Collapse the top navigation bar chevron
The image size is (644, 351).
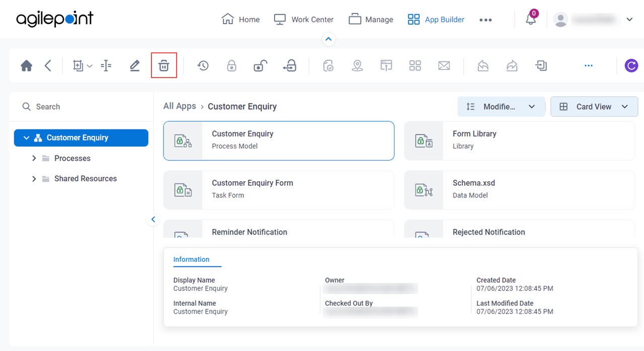[328, 39]
